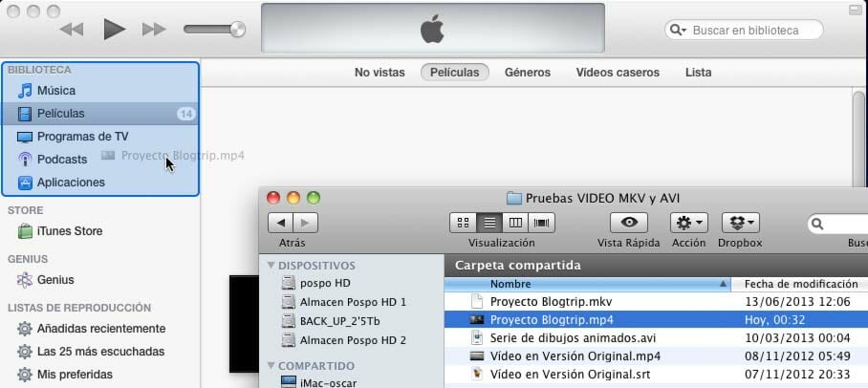The image size is (868, 388).
Task: Open the Acción gear dropdown
Action: click(688, 223)
